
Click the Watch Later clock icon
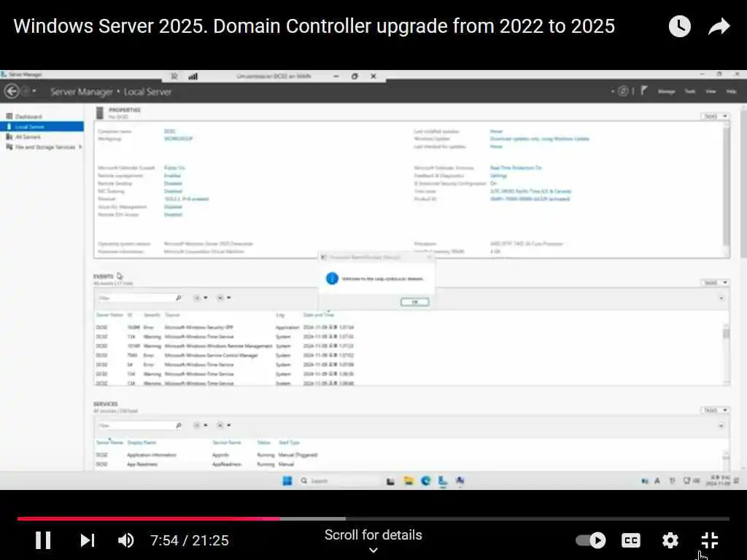pyautogui.click(x=680, y=26)
